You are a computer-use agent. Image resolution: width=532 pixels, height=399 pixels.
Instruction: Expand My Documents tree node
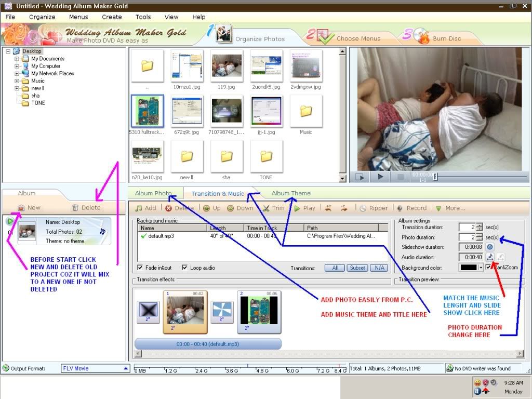click(17, 59)
